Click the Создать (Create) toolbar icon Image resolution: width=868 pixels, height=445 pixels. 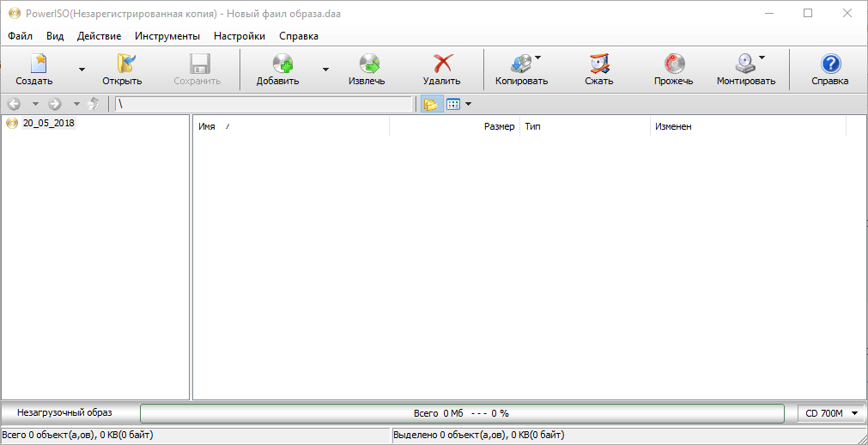[x=38, y=64]
